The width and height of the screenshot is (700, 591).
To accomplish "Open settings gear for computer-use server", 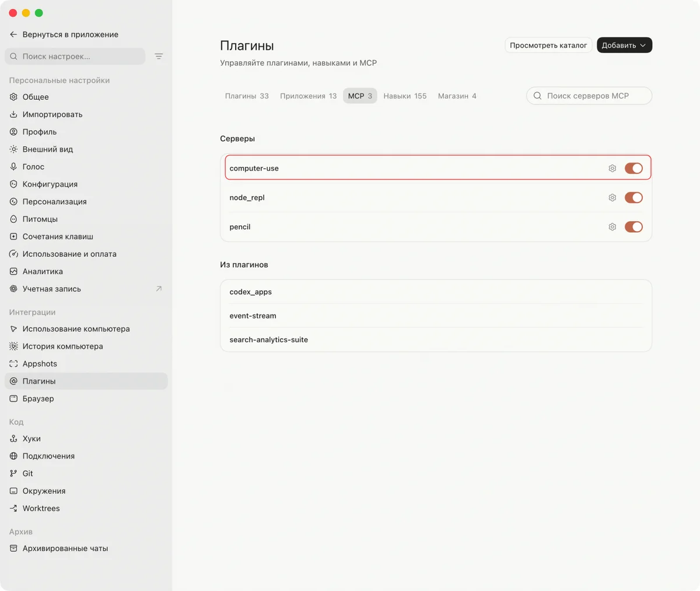I will [612, 168].
